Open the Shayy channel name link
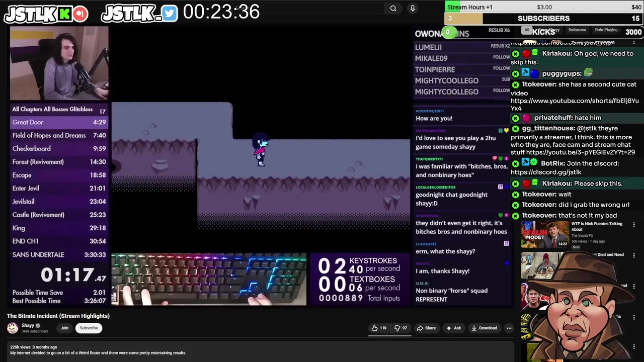The height and width of the screenshot is (362, 644). [28, 325]
